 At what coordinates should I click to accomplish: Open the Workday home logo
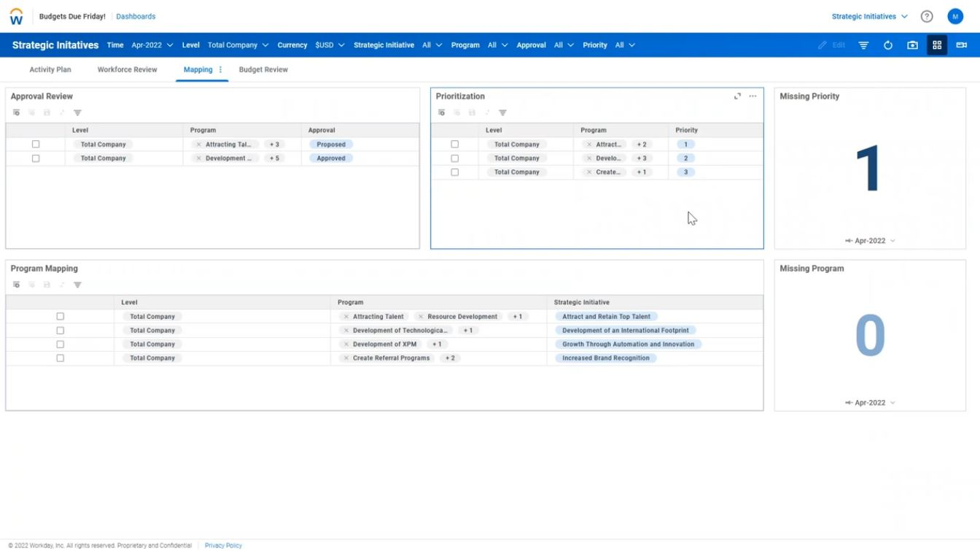click(14, 15)
